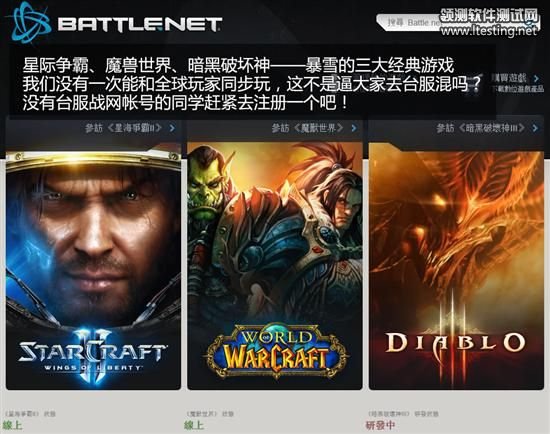550x434 pixels.
Task: Click the StarCraft II Wings of Liberty logo
Action: (93, 355)
